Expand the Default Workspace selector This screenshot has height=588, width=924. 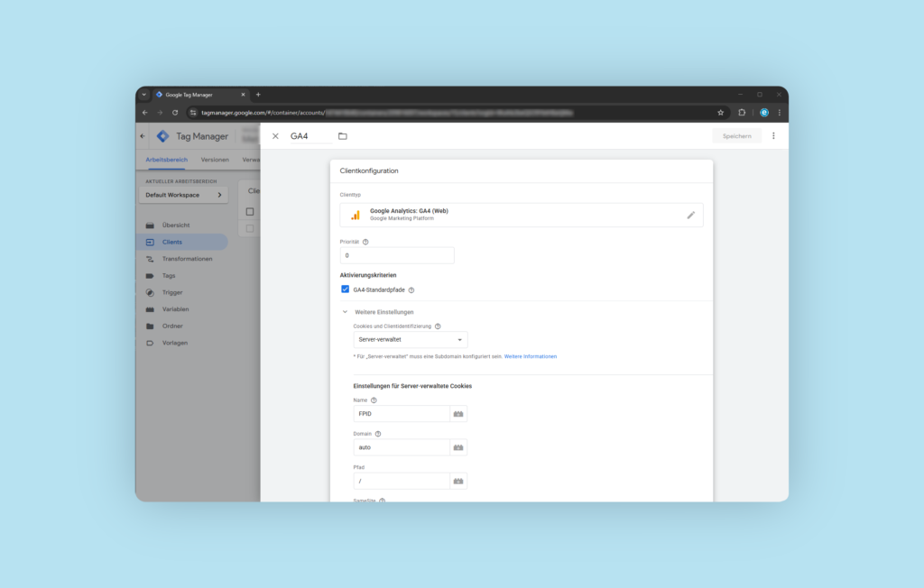click(183, 195)
